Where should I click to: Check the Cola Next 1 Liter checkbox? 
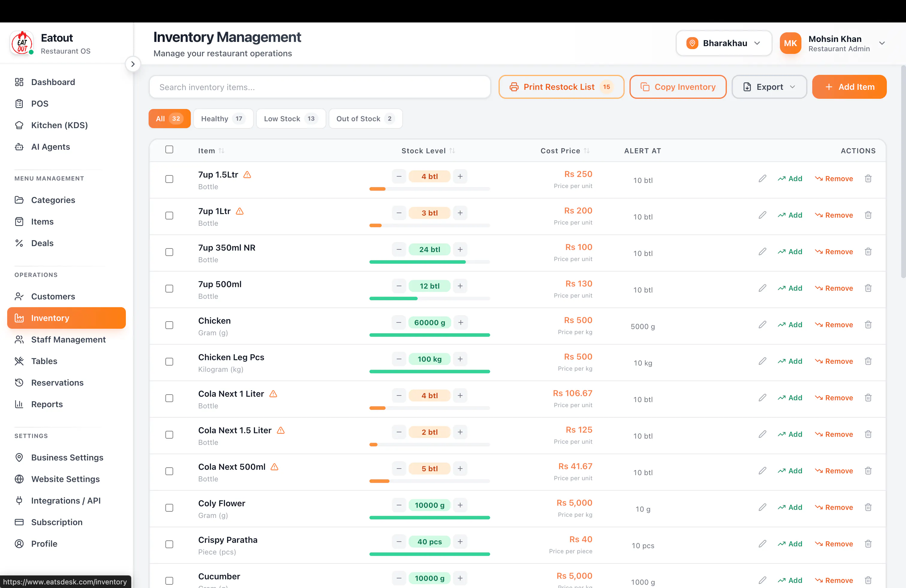pos(169,398)
